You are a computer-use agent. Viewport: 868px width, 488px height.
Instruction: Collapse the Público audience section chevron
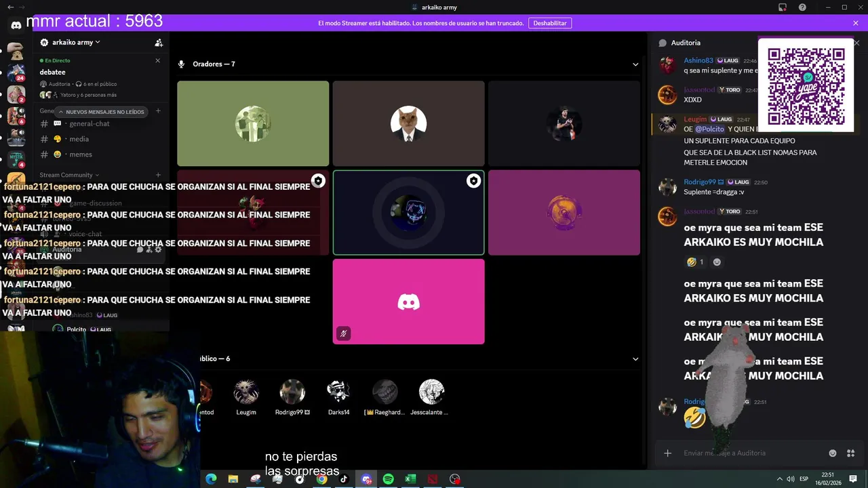point(635,359)
